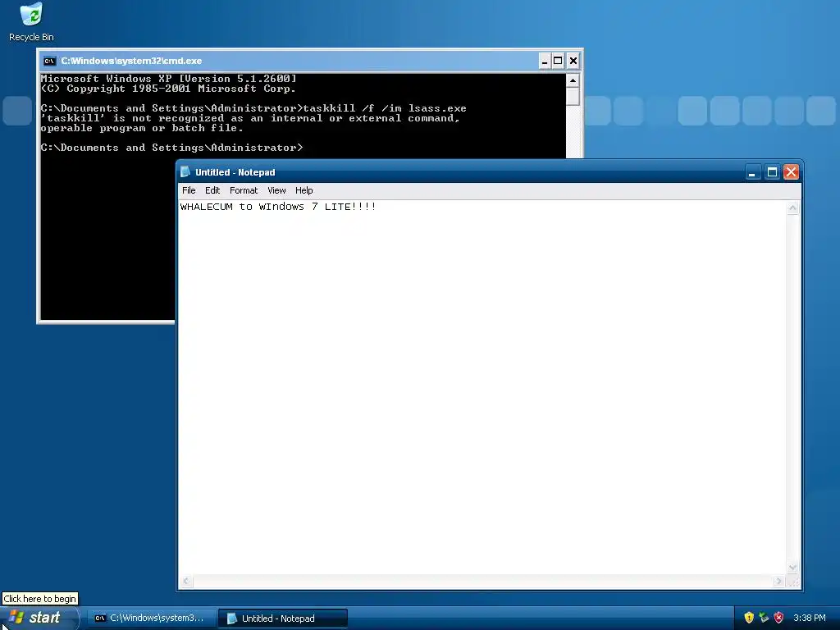Open the Recycle Bin desktop icon
Screen dimensions: 840x630
(31, 22)
